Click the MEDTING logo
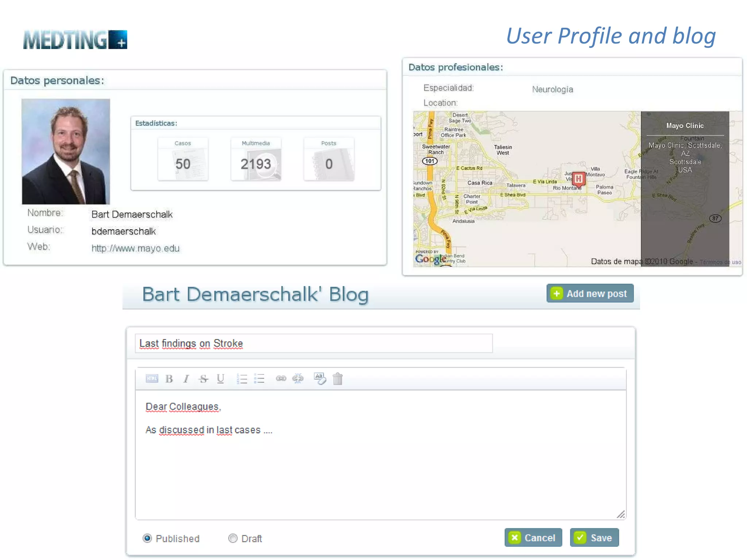Viewport: 747px width, 560px height. [x=75, y=39]
